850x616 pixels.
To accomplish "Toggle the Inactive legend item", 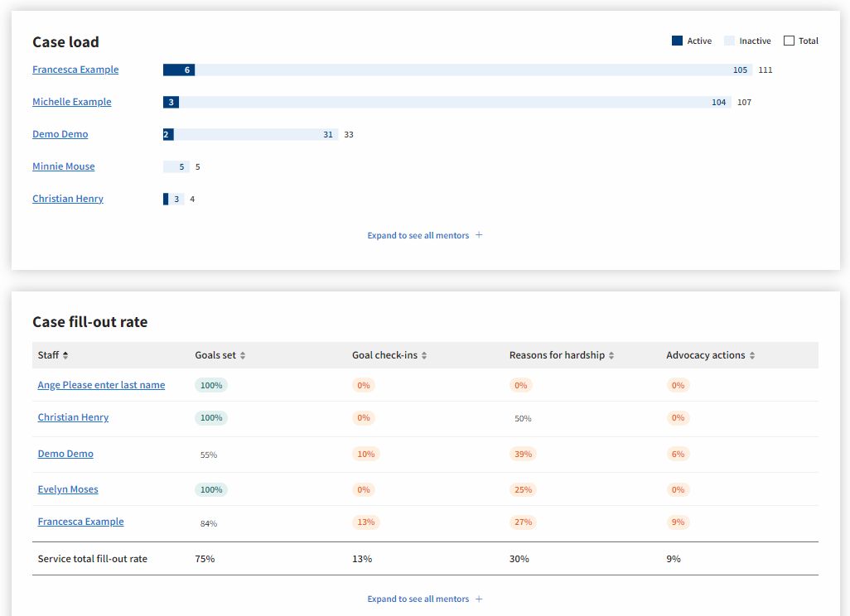I will point(747,41).
